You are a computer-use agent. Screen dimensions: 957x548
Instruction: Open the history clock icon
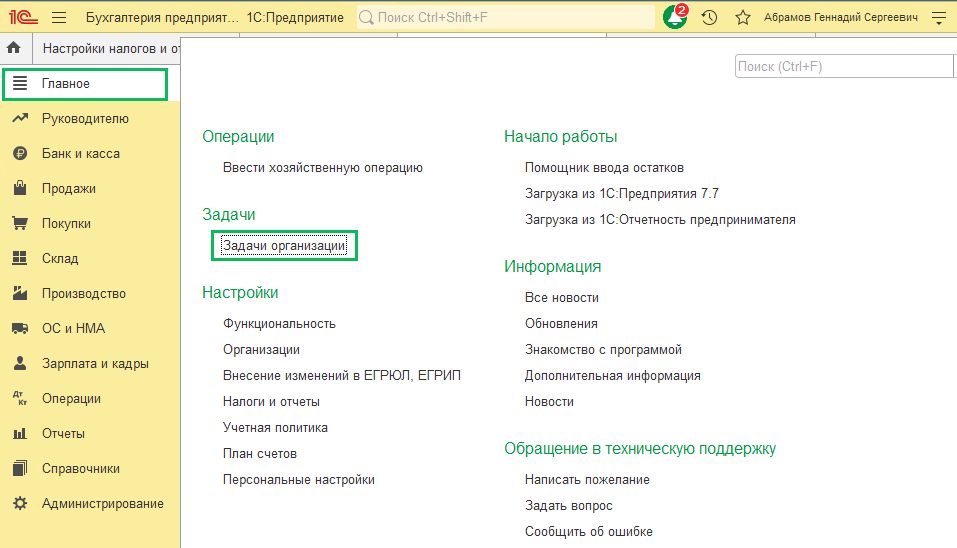click(709, 18)
